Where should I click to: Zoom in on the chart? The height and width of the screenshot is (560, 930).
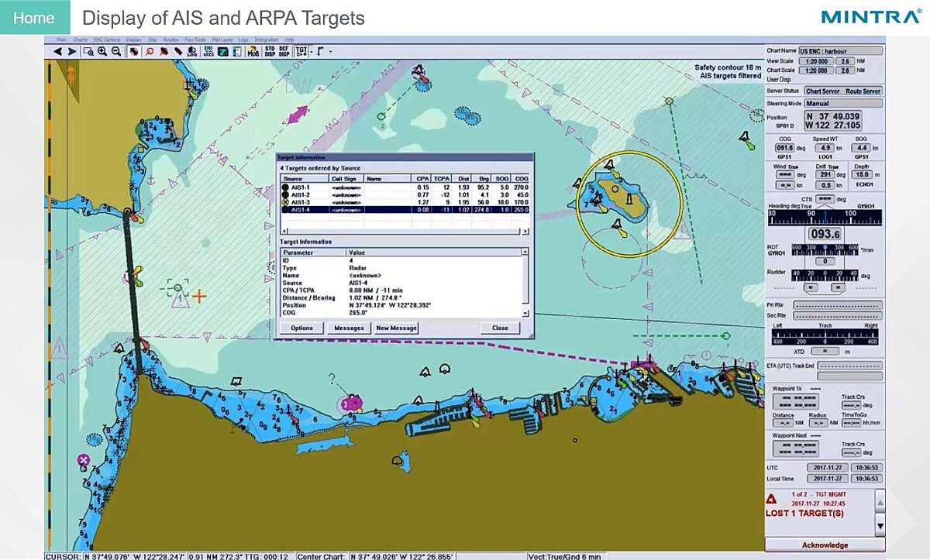click(102, 52)
